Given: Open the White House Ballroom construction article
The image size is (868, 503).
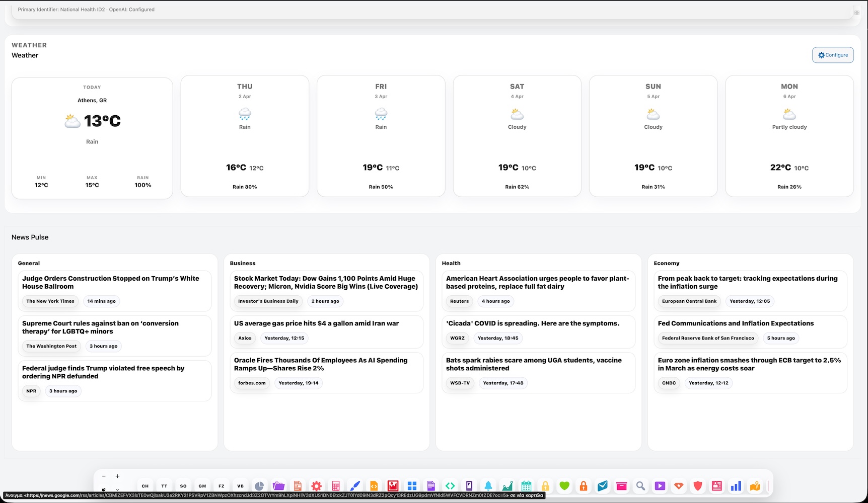Looking at the screenshot, I should 111,282.
